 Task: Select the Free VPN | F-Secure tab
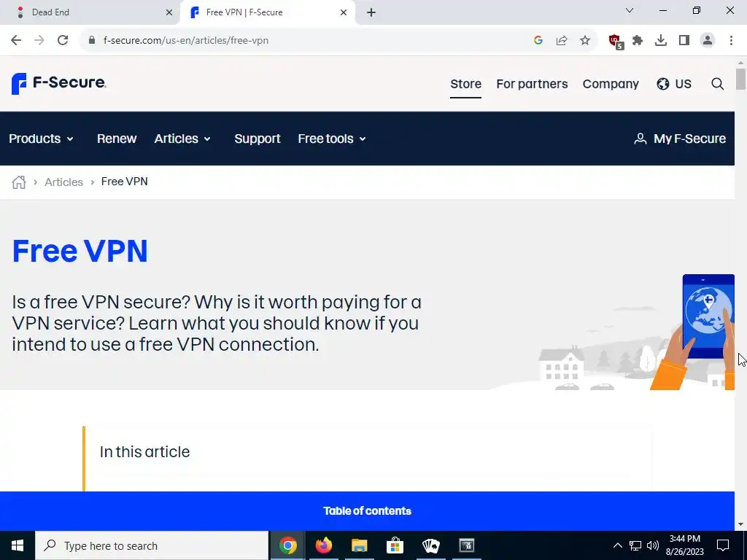point(267,12)
